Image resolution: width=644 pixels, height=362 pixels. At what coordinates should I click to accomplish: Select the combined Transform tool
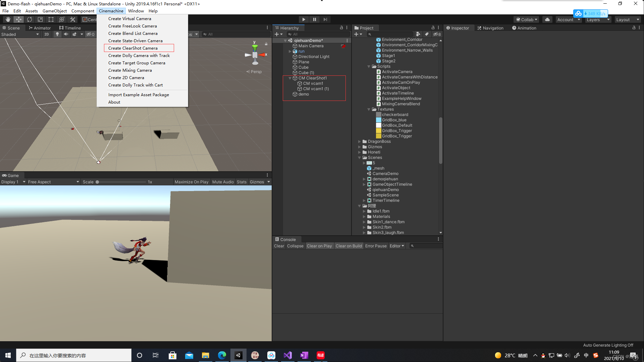pos(62,19)
